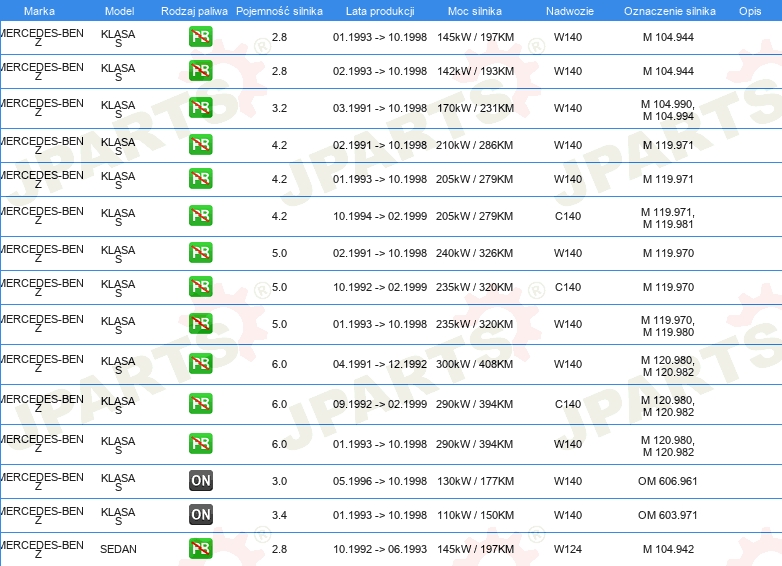The width and height of the screenshot is (782, 566).
Task: Click the PB fuel icon in the 240kW / 326KM row
Action: click(x=200, y=252)
